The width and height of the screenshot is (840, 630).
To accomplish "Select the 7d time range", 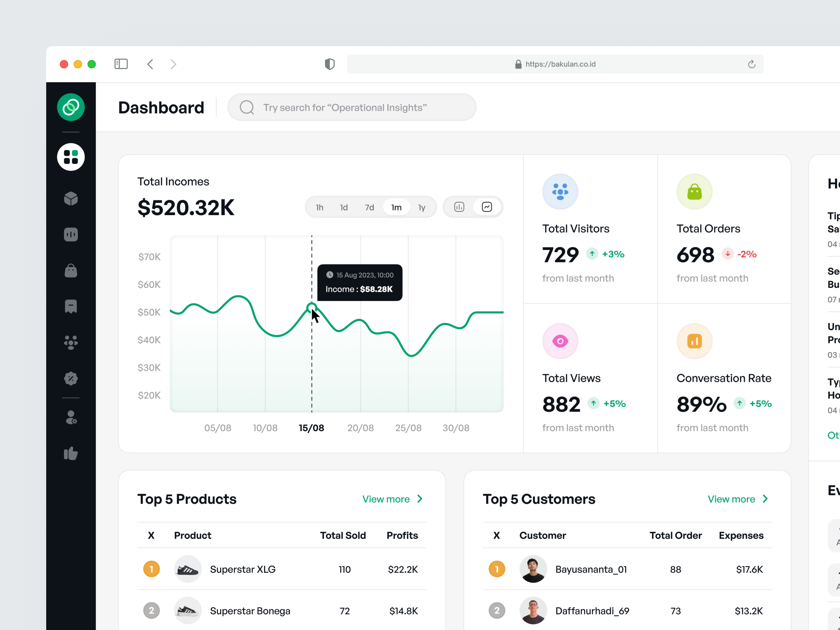I will tap(369, 207).
